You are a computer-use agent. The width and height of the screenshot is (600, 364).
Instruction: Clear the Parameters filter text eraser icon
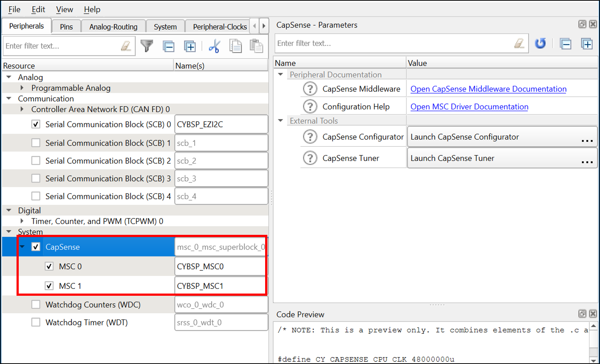[519, 43]
